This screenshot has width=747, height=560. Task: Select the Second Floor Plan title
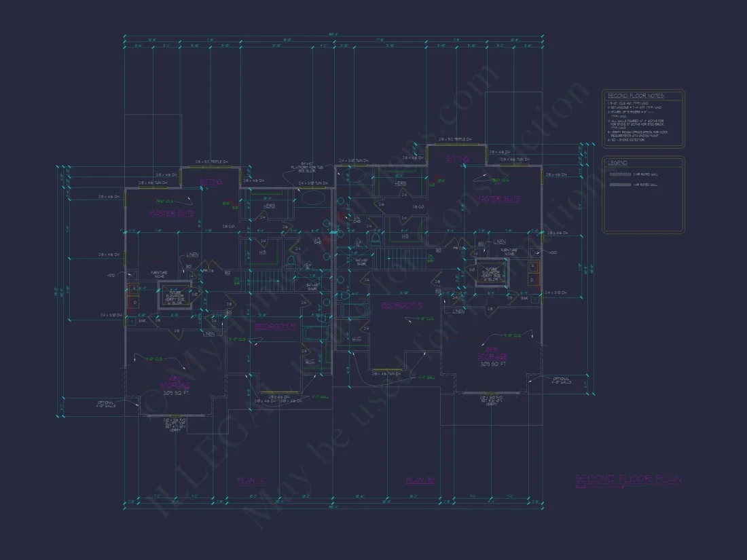[x=628, y=479]
